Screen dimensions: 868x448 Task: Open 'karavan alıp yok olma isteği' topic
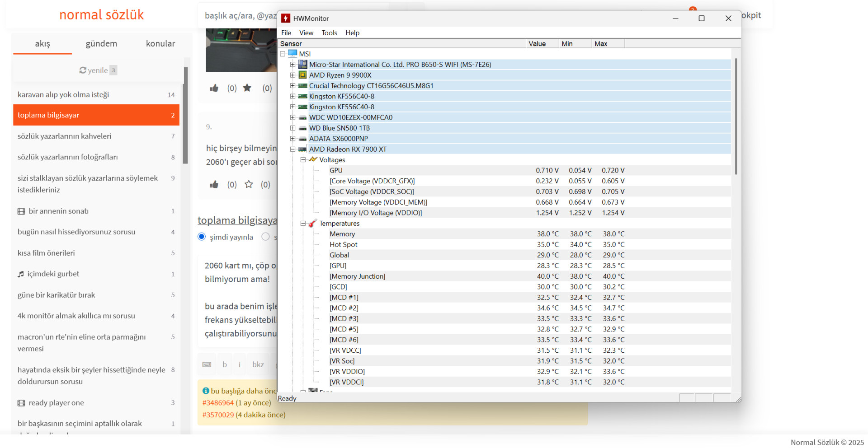click(x=63, y=95)
